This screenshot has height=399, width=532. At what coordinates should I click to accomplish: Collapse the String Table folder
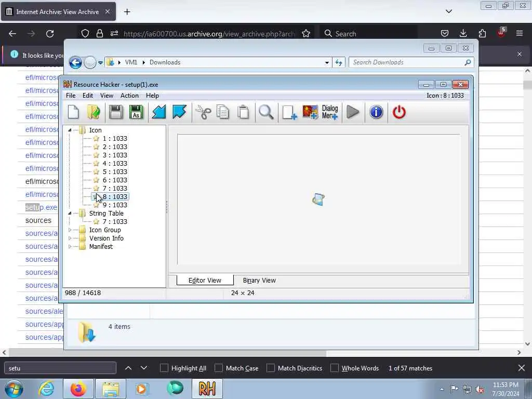point(70,214)
